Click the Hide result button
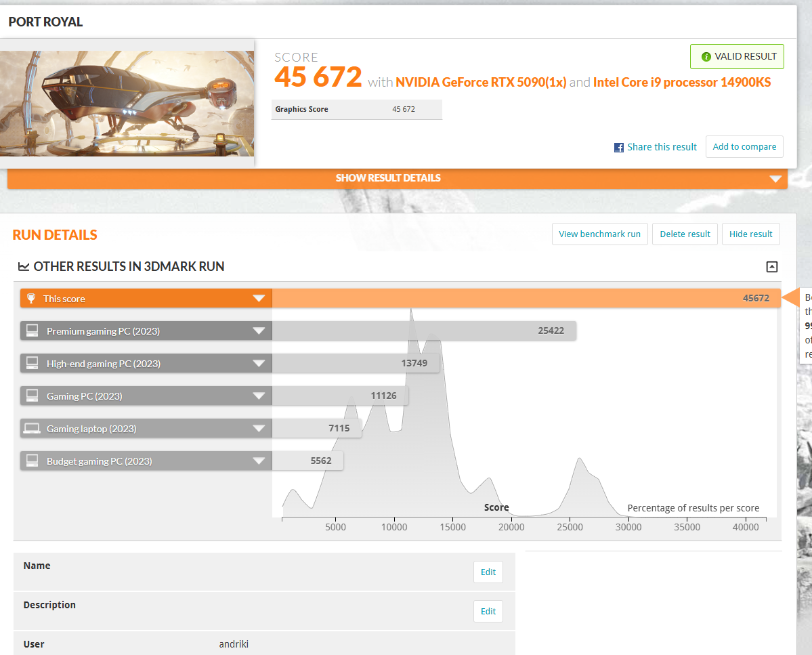This screenshot has height=655, width=812. tap(750, 234)
